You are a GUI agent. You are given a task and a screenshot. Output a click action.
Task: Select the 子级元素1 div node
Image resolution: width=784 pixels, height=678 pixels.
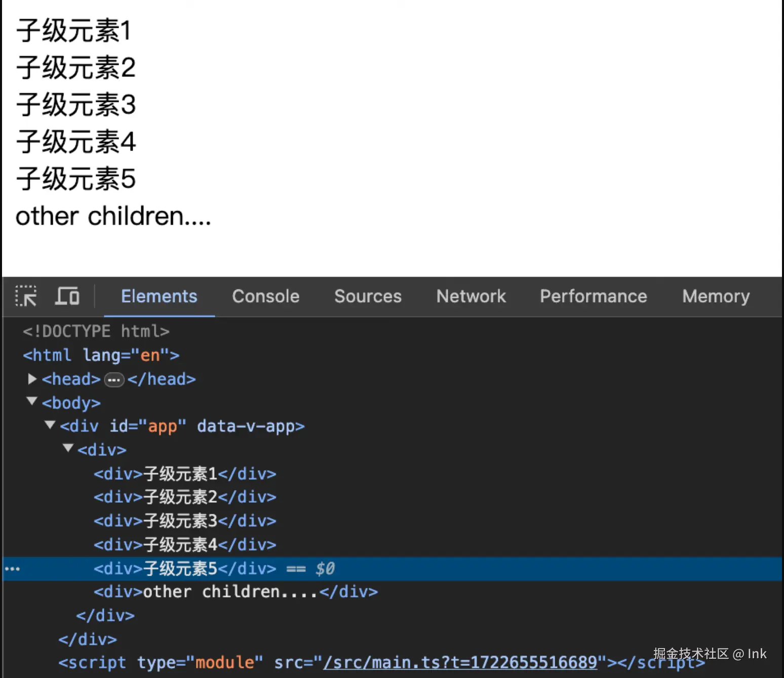click(x=185, y=474)
